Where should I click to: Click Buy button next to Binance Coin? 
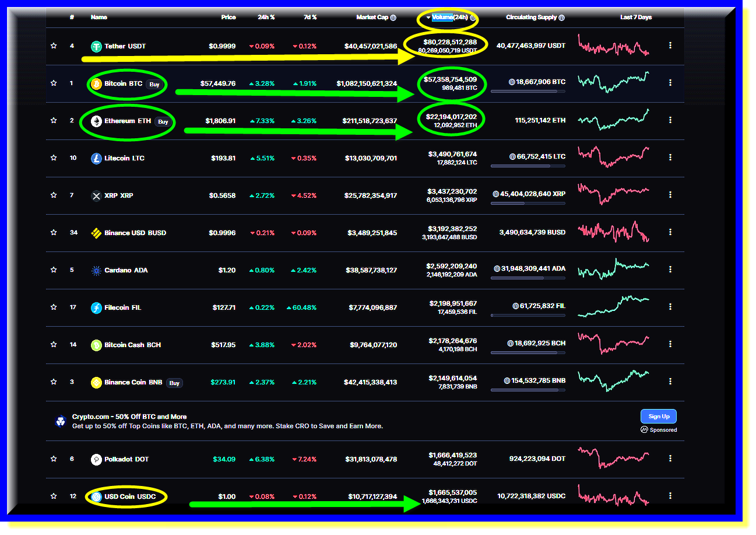point(174,383)
